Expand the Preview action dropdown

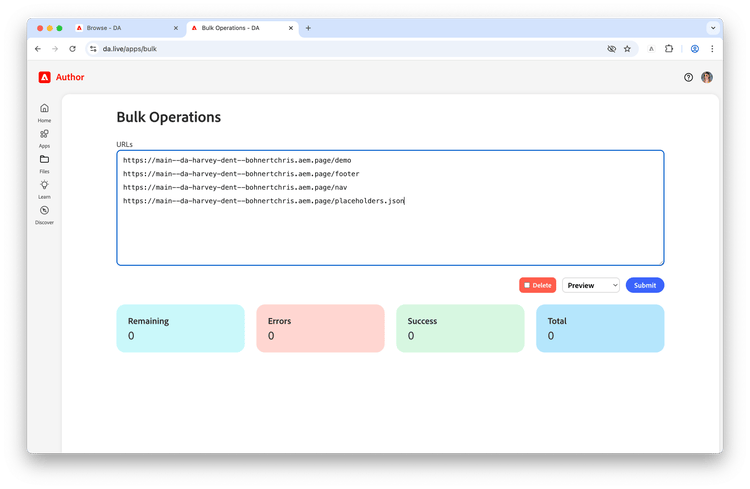click(x=591, y=285)
